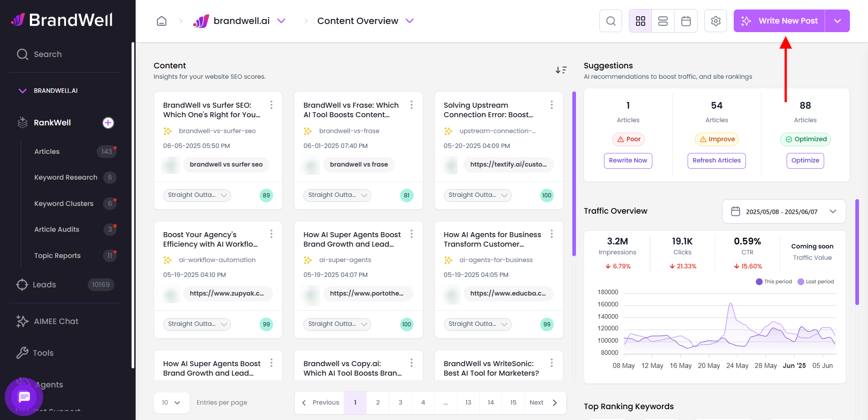Open options menu for Solving Upstream Connection card
The image size is (868, 420).
[552, 105]
